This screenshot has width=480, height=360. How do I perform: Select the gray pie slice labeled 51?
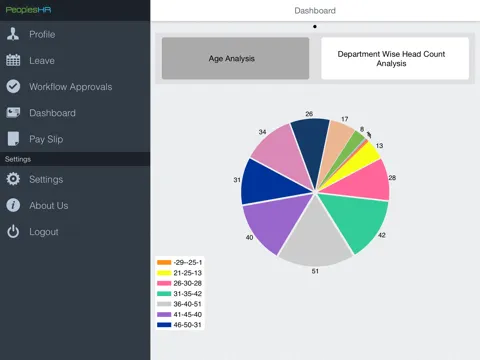pos(315,238)
